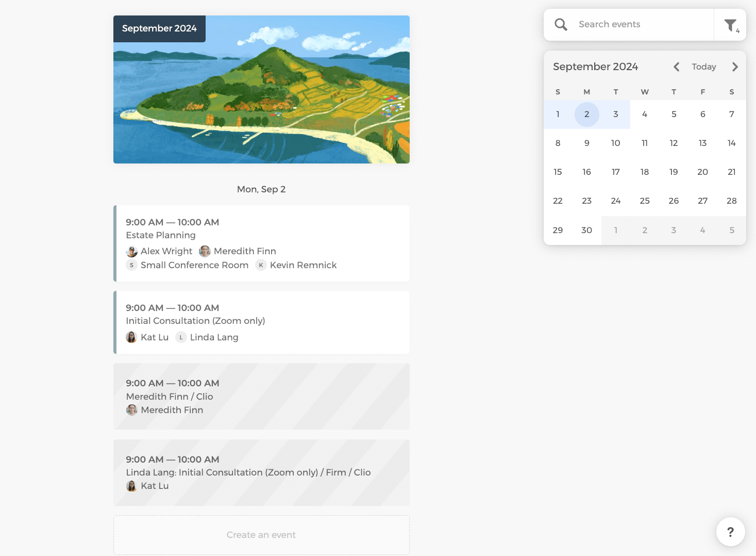This screenshot has width=756, height=556.
Task: Click the Kevin Remnick 'K' badge
Action: tap(261, 265)
